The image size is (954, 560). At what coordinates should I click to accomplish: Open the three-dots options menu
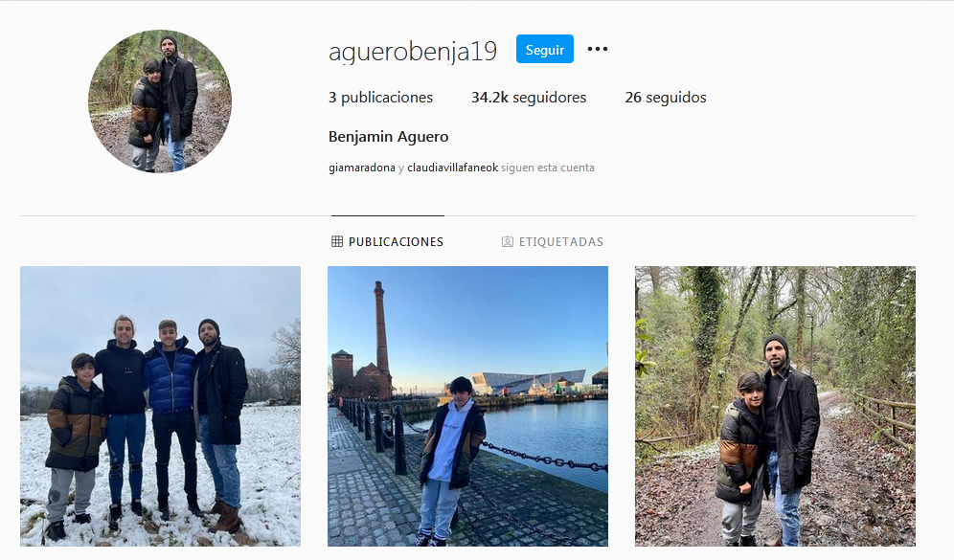coord(598,49)
